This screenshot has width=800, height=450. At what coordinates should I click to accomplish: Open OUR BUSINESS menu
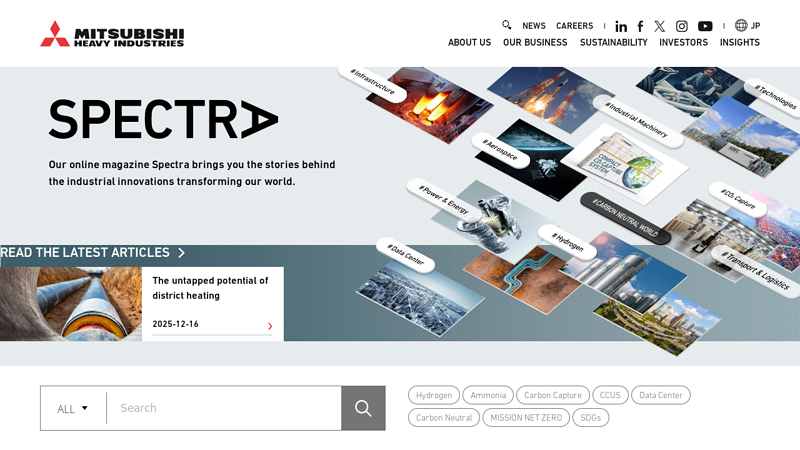click(535, 42)
